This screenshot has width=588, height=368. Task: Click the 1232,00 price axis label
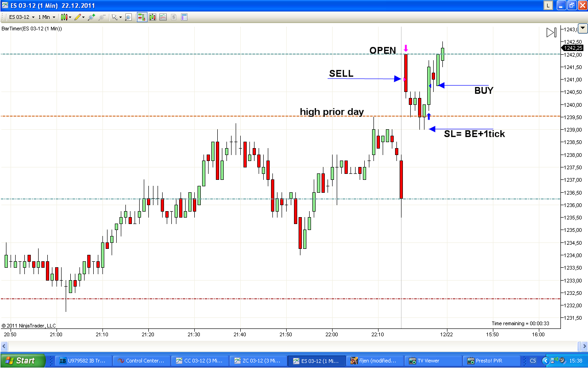(x=573, y=305)
